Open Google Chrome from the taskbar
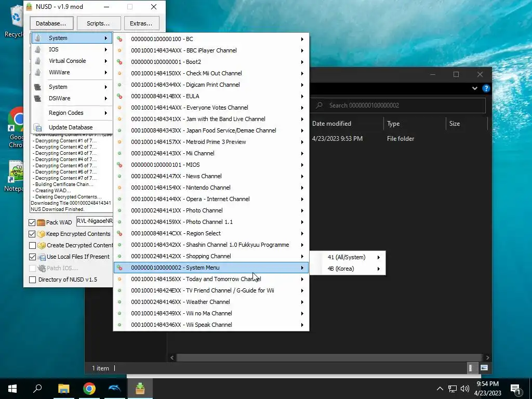The width and height of the screenshot is (532, 399). point(89,389)
